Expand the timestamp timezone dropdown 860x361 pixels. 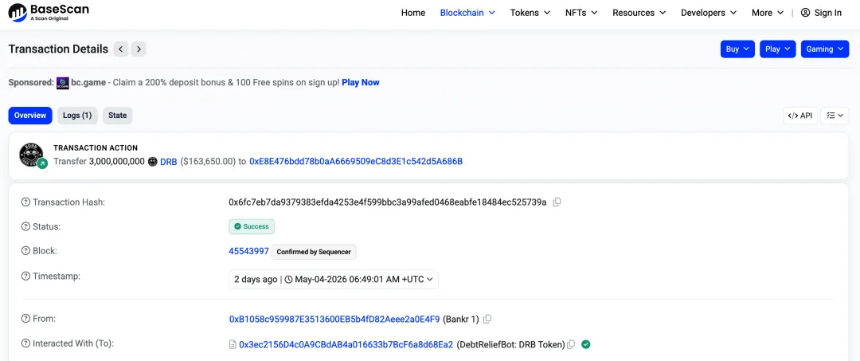click(429, 279)
